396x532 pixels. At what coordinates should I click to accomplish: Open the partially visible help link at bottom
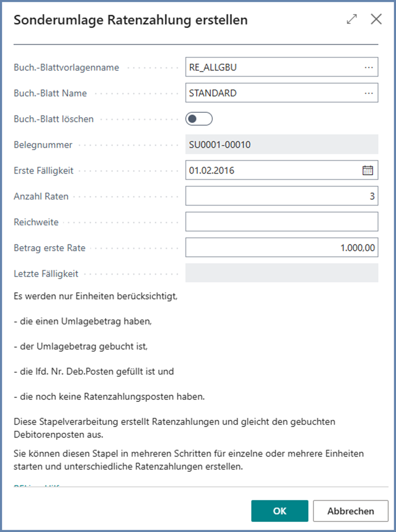click(x=36, y=486)
